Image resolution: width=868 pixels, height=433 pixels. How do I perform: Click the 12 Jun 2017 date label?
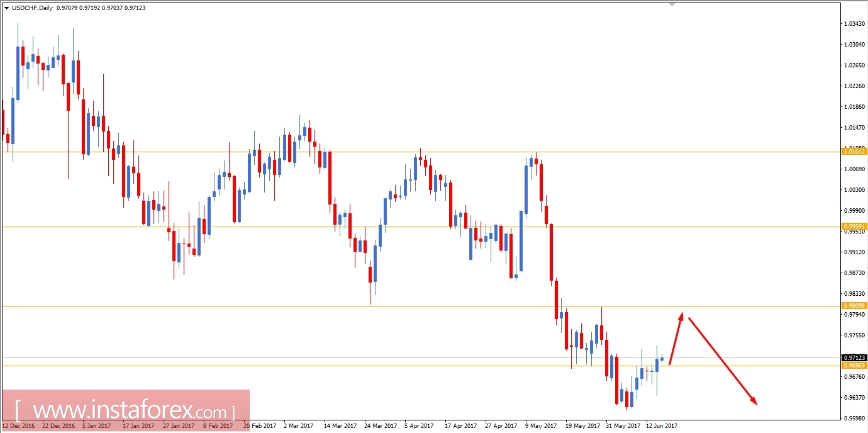pyautogui.click(x=662, y=426)
